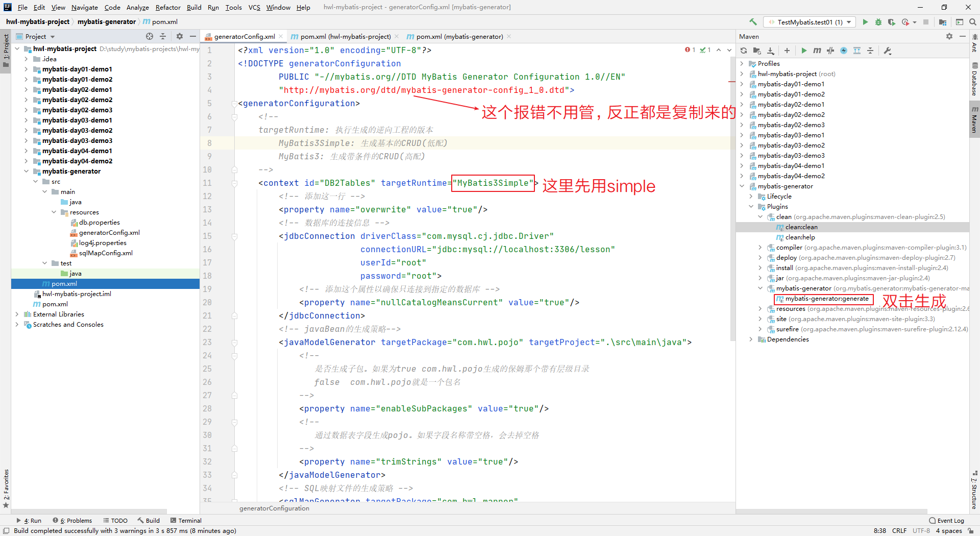Image resolution: width=980 pixels, height=536 pixels.
Task: Click the error count indicator in editor
Action: pyautogui.click(x=690, y=50)
